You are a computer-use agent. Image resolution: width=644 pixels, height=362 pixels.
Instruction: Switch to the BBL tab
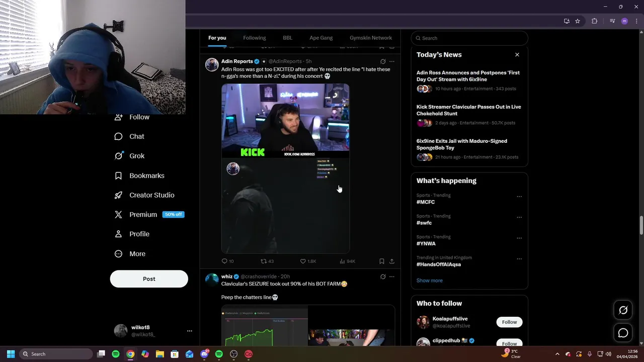(x=287, y=38)
